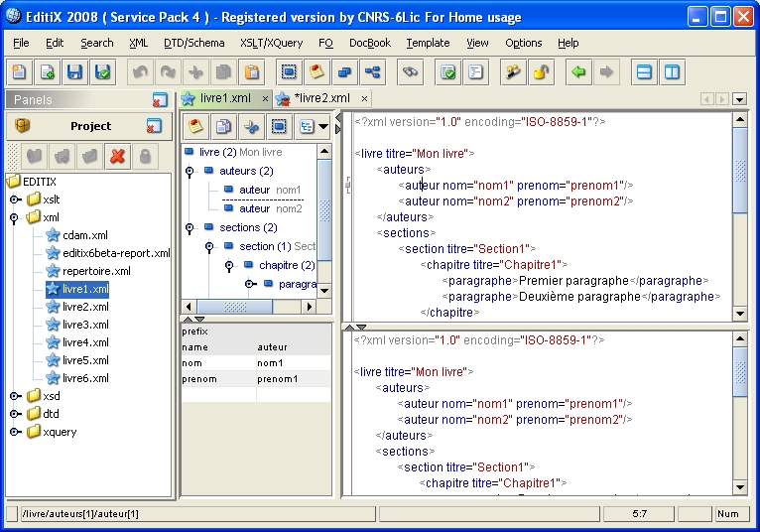Open the File menu
This screenshot has width=760, height=532.
point(21,43)
